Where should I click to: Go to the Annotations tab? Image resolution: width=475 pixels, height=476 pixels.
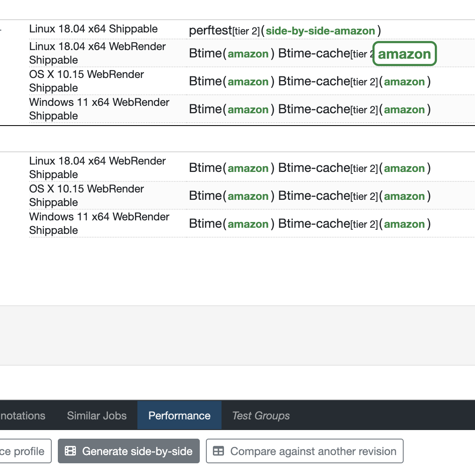pos(23,416)
